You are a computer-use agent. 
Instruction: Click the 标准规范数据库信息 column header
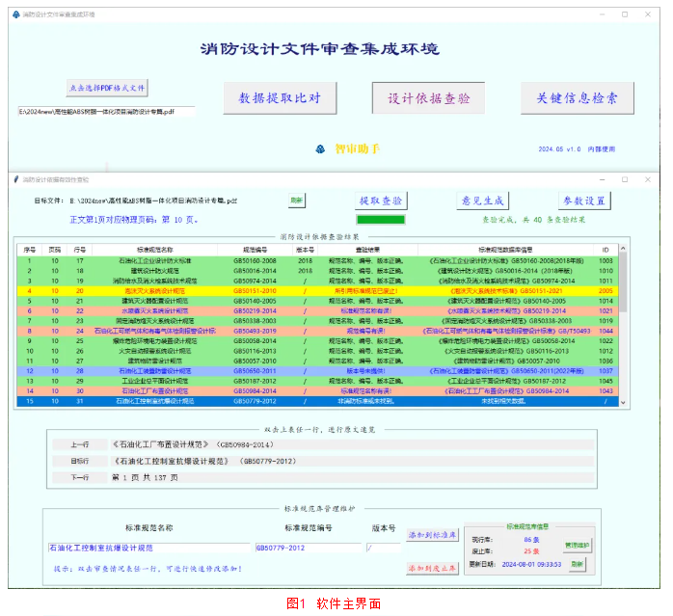coord(505,250)
